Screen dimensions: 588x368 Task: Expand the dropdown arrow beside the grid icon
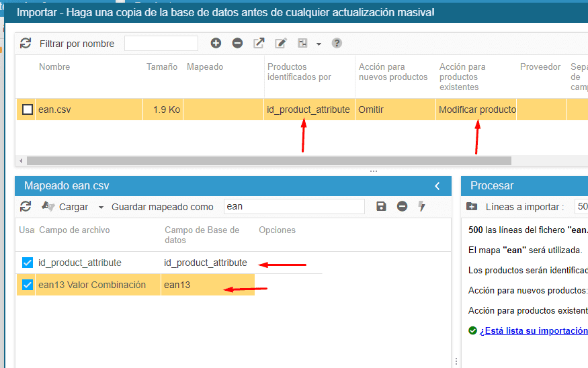[x=319, y=44]
